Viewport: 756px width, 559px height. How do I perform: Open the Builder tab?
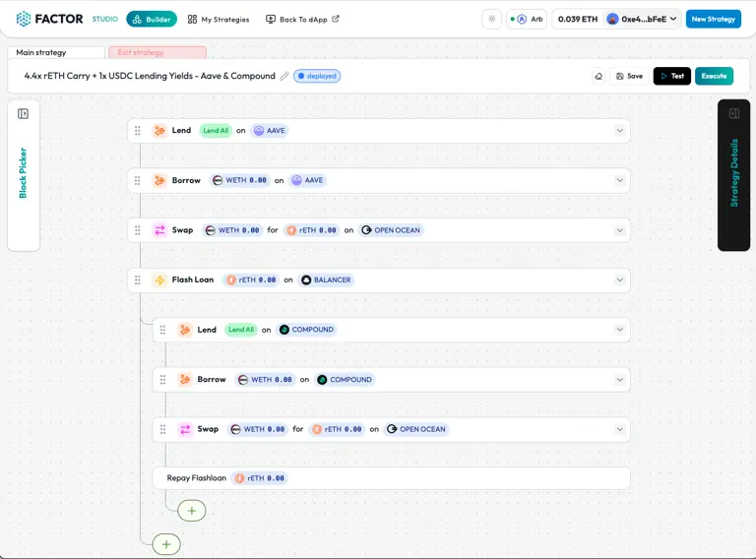(152, 20)
